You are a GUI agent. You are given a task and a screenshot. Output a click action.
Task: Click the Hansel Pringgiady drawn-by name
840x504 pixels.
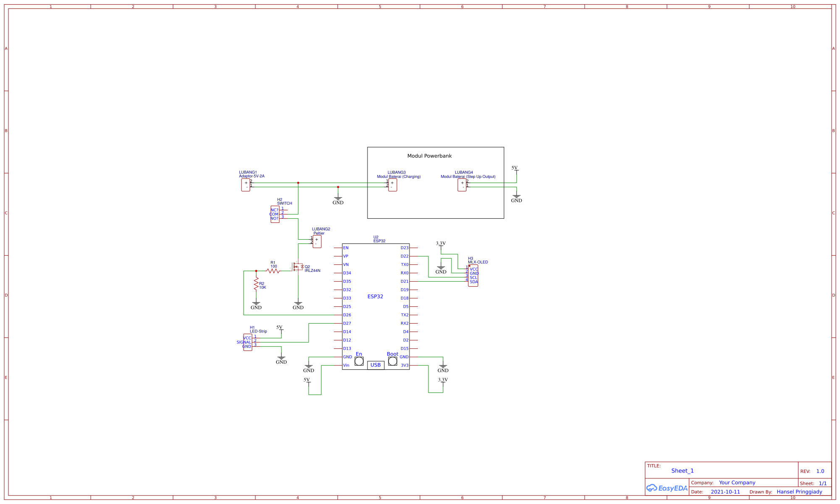(x=799, y=492)
